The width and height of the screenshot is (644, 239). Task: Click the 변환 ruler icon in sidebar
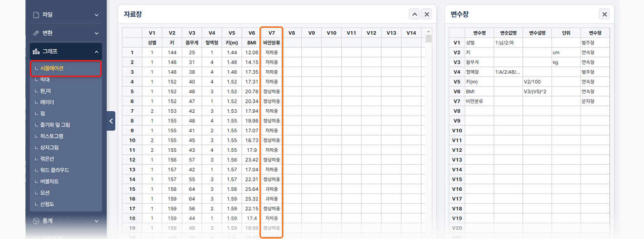coord(36,33)
